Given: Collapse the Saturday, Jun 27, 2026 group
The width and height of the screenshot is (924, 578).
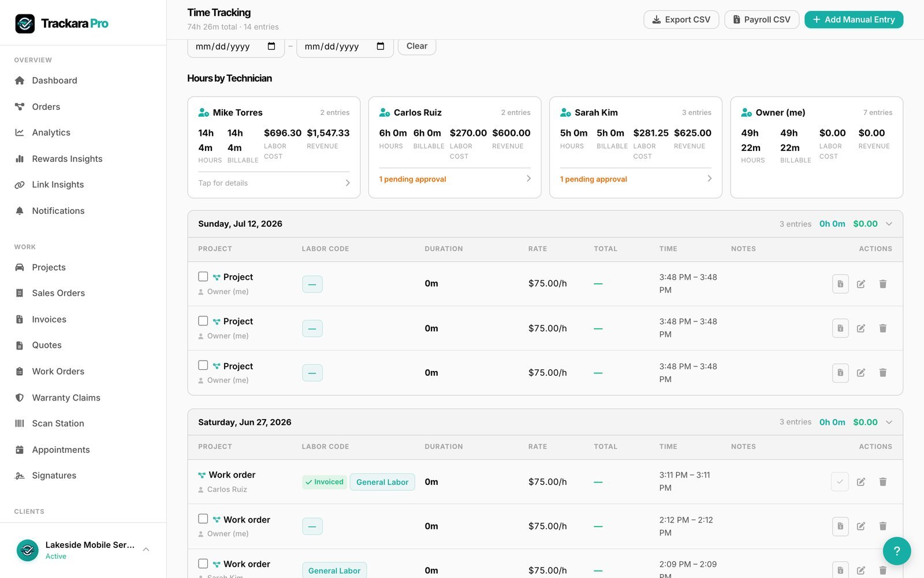Looking at the screenshot, I should [889, 422].
